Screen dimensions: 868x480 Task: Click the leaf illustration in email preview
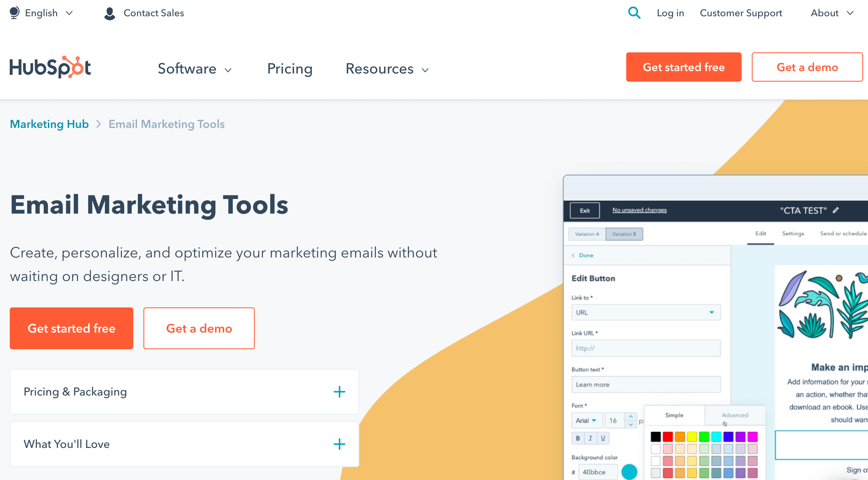pos(822,305)
